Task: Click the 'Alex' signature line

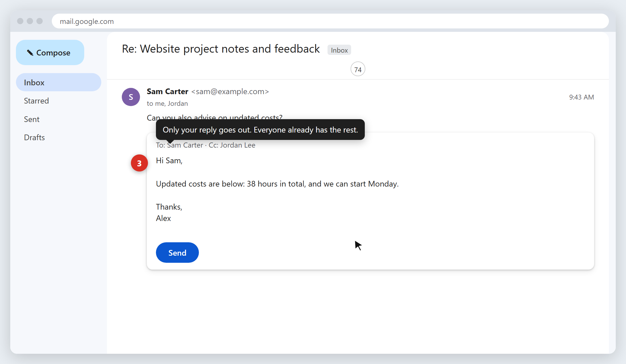Action: 163,218
